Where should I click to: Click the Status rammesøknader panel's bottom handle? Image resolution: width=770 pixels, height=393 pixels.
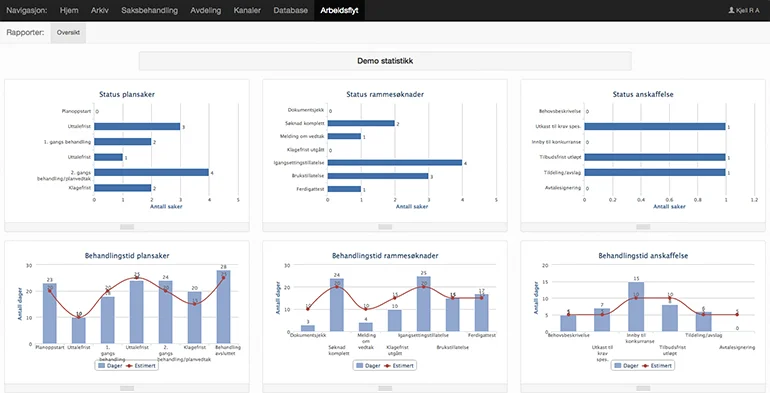(385, 227)
